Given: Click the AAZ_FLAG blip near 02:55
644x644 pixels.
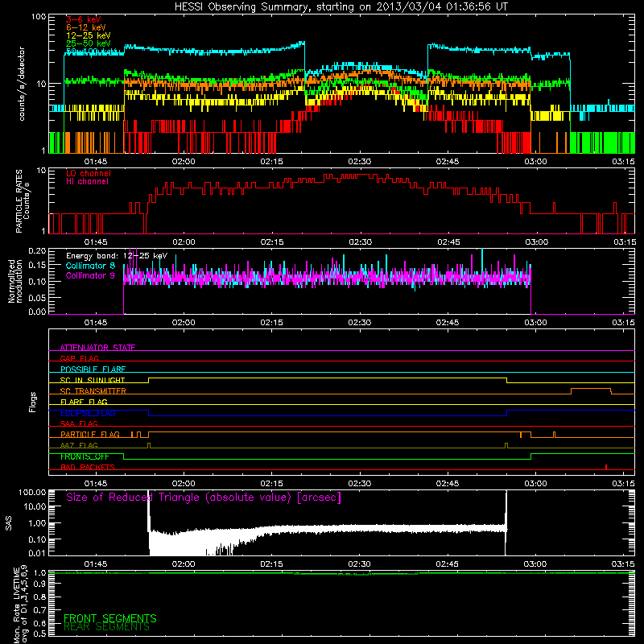Looking at the screenshot, I should pyautogui.click(x=506, y=446).
